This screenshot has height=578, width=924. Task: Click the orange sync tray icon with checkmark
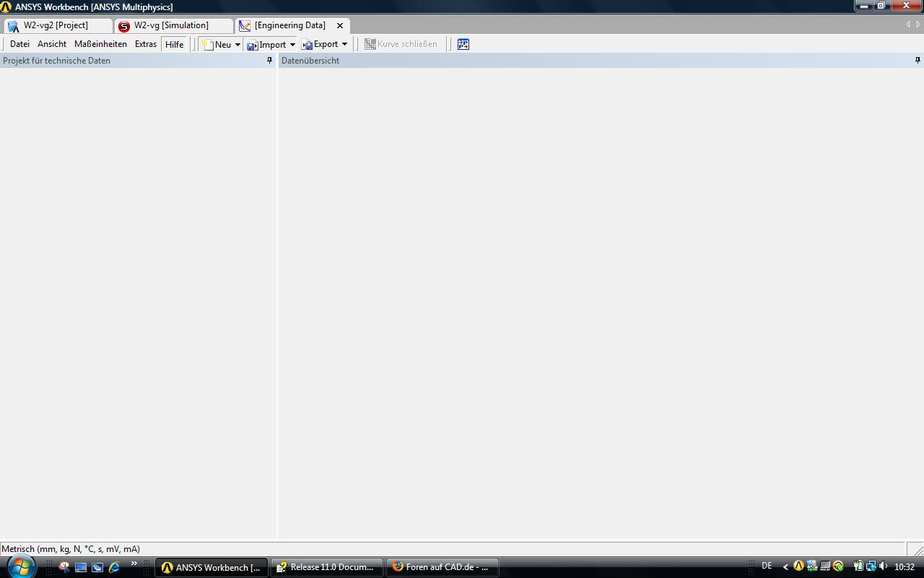pos(838,566)
